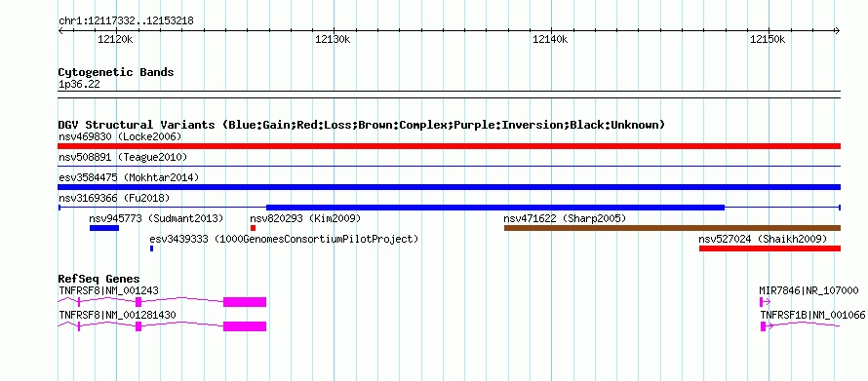Open the nsv508891 (Teague2010) label
The height and width of the screenshot is (381, 868).
pyautogui.click(x=123, y=158)
